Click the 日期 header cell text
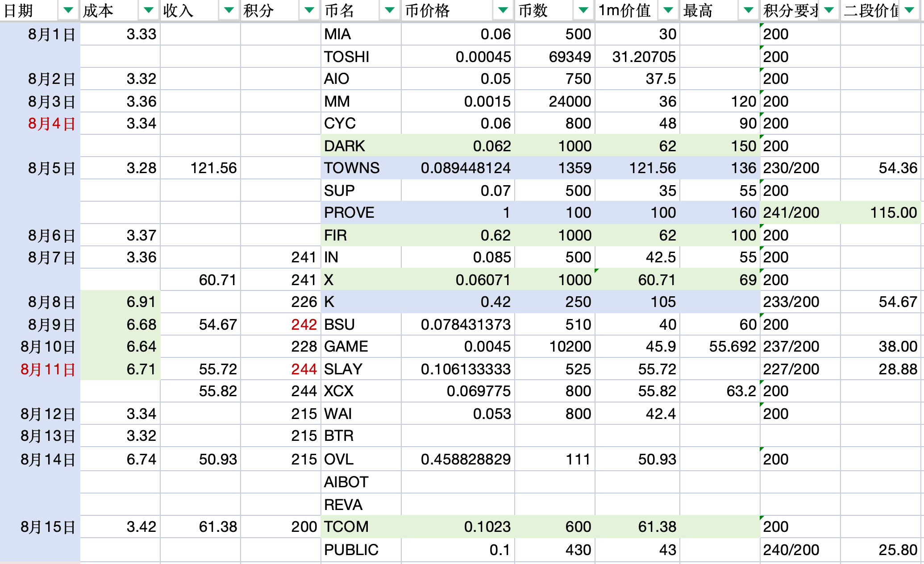 [x=19, y=10]
